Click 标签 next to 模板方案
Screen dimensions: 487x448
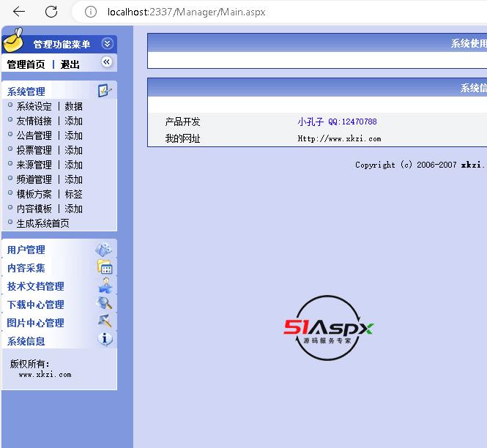(74, 194)
